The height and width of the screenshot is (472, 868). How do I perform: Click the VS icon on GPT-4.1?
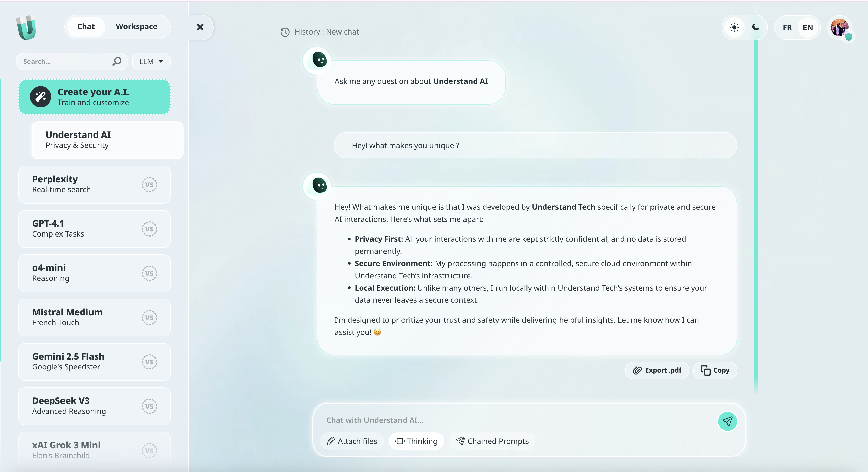149,229
